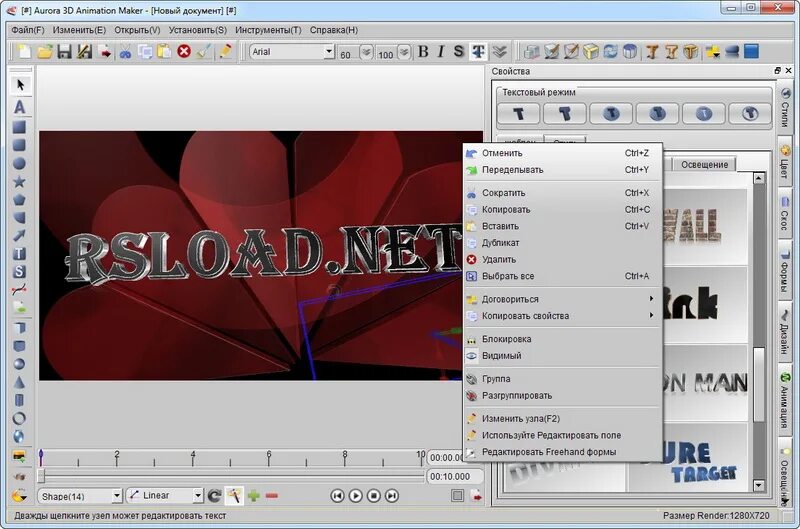Click the scissors Cut icon in toolbar
The width and height of the screenshot is (800, 529).
tap(125, 52)
